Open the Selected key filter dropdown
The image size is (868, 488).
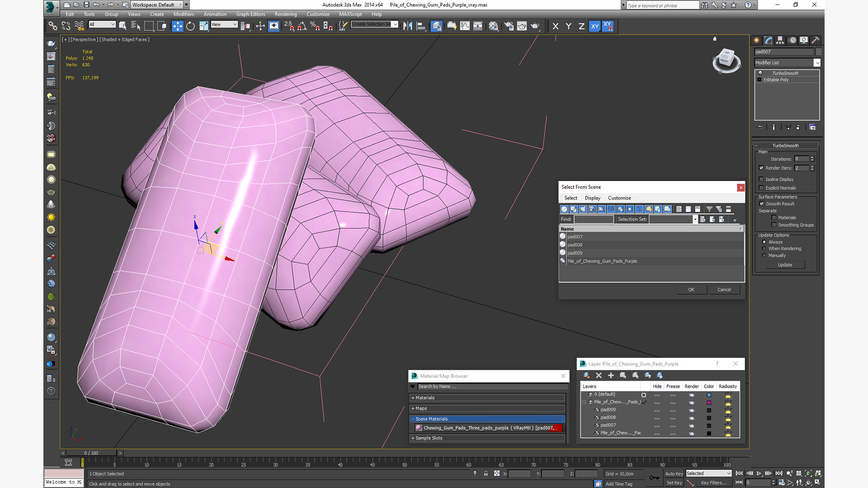point(708,474)
